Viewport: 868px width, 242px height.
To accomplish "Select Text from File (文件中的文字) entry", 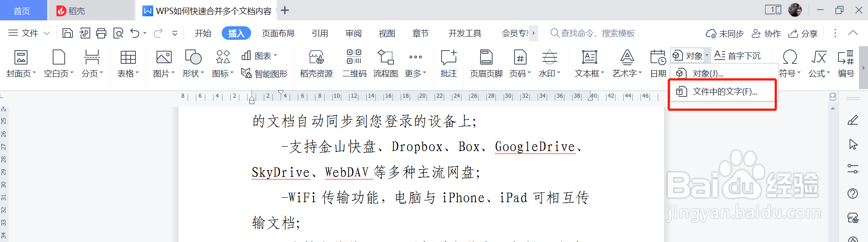I will point(723,91).
